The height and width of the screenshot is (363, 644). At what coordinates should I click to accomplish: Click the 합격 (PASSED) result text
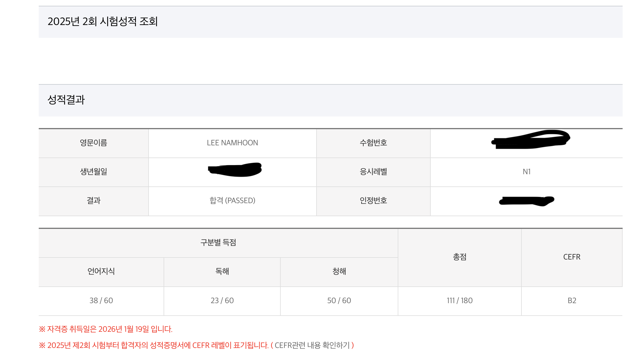pyautogui.click(x=232, y=201)
